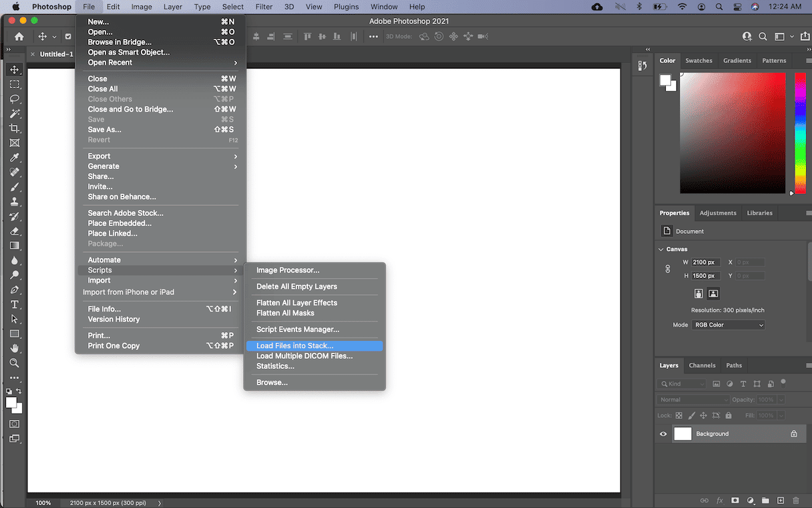The width and height of the screenshot is (812, 508).
Task: Select the Eyedropper tool
Action: (x=15, y=158)
